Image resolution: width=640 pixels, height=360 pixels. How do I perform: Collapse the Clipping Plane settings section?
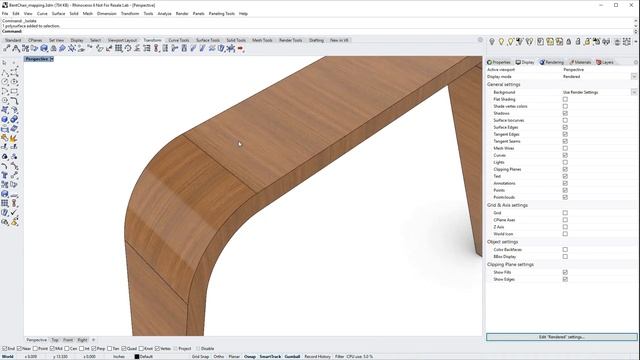[510, 264]
